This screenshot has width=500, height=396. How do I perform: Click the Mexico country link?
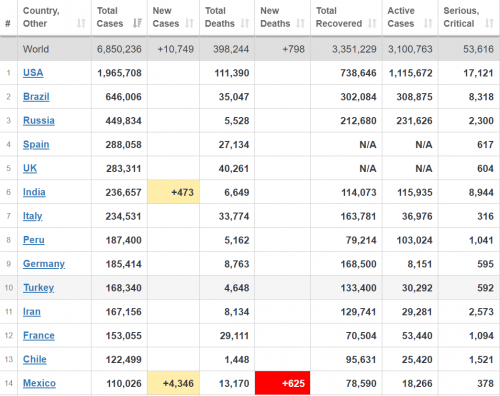[x=39, y=383]
